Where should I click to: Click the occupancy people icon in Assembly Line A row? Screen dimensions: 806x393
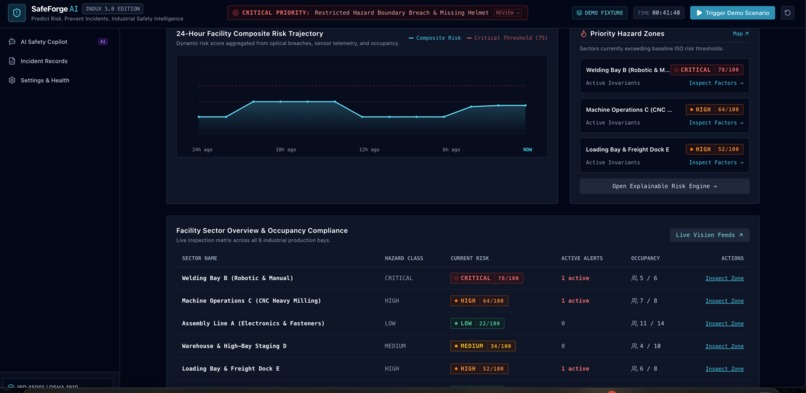click(x=634, y=323)
